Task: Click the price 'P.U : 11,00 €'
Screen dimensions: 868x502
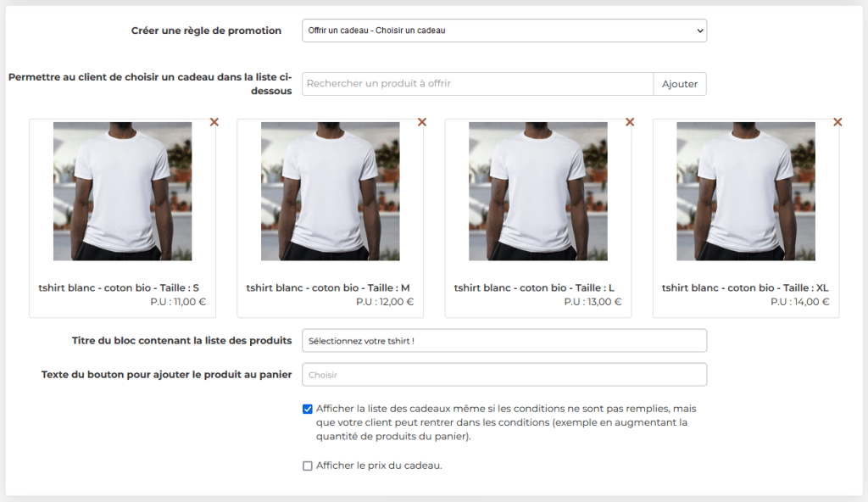Action: [178, 302]
